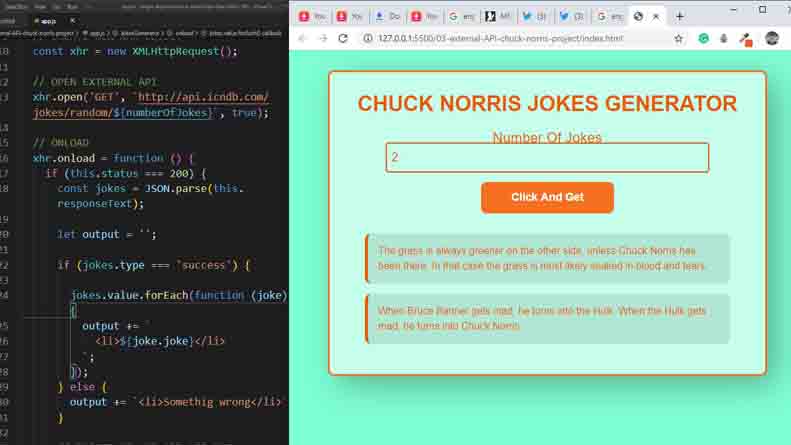
Task: Click the xhr.onload function line
Action: click(114, 158)
